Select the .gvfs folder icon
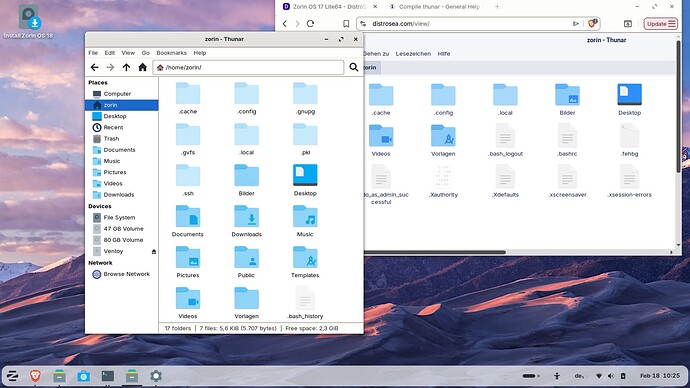690x388 pixels. click(188, 134)
